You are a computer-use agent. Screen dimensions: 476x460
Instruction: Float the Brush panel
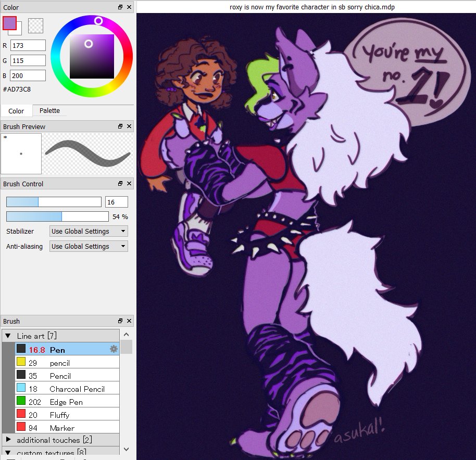click(x=120, y=321)
